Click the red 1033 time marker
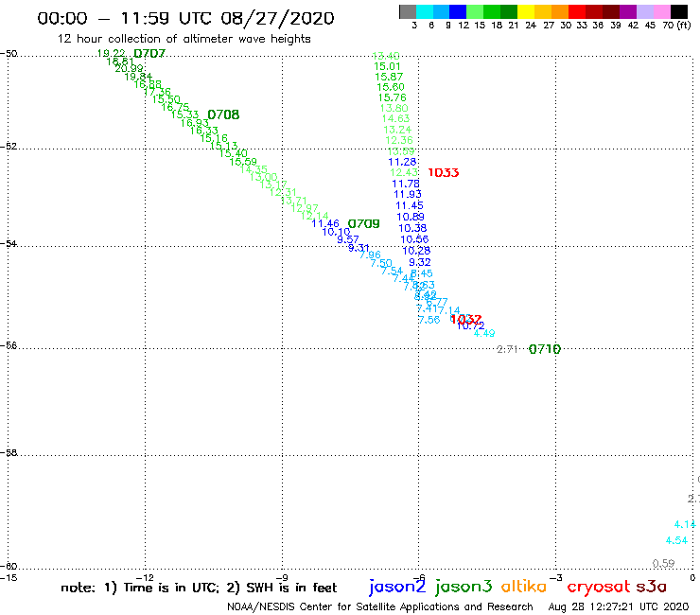 (444, 173)
